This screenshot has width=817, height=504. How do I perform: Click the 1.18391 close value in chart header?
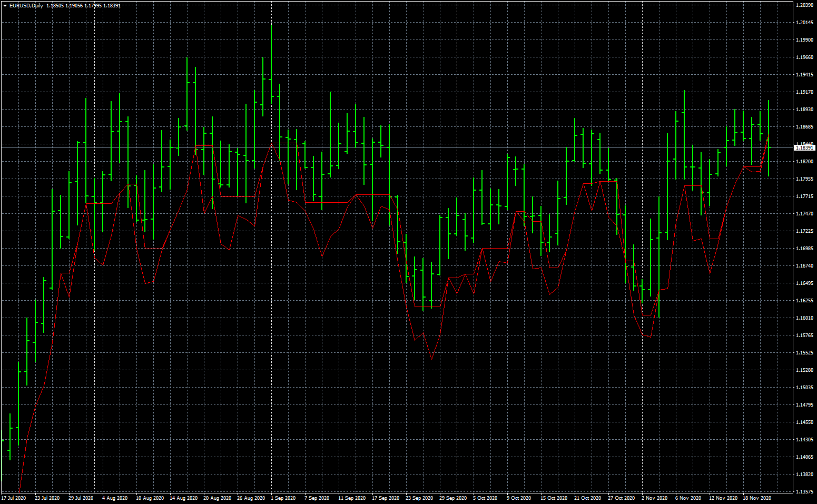coord(112,5)
